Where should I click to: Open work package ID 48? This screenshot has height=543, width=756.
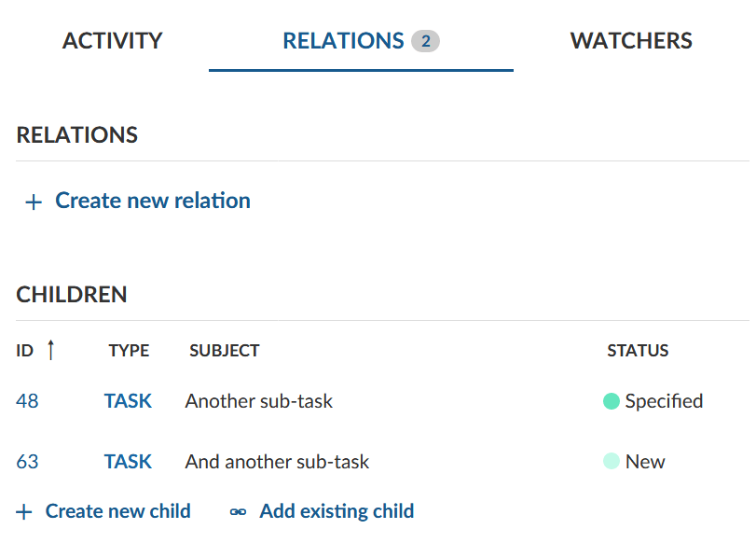27,401
